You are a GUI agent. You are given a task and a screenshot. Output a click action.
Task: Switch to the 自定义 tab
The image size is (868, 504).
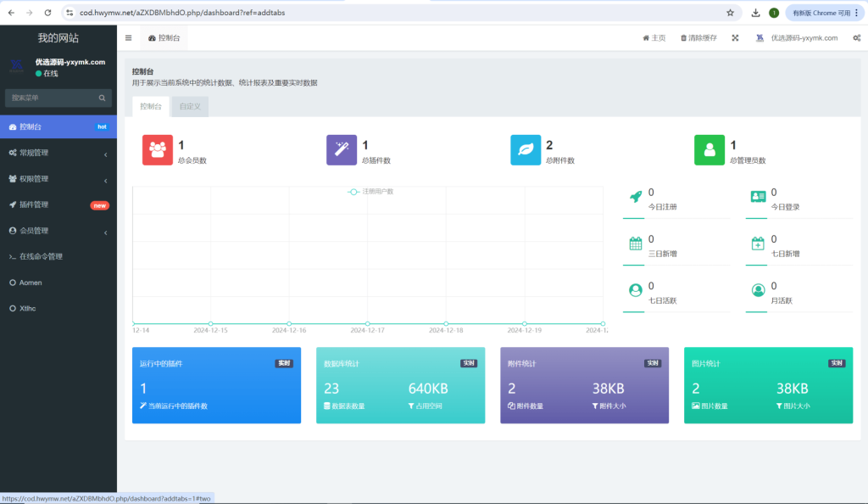click(190, 106)
